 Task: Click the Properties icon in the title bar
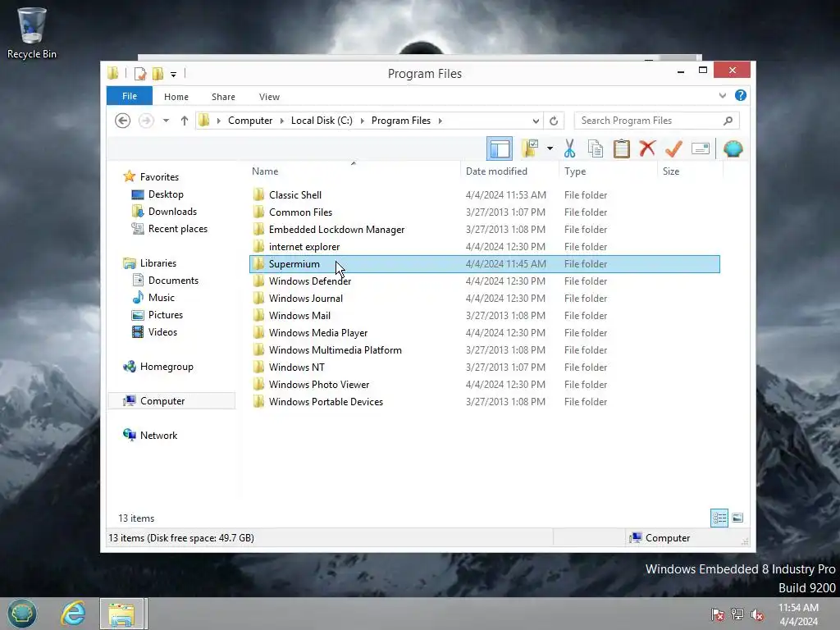[x=139, y=73]
